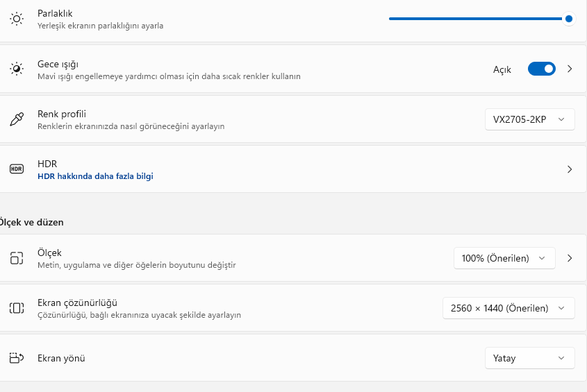Viewport: 587px width, 392px height.
Task: Click the Ölçek scale icon
Action: 17,258
